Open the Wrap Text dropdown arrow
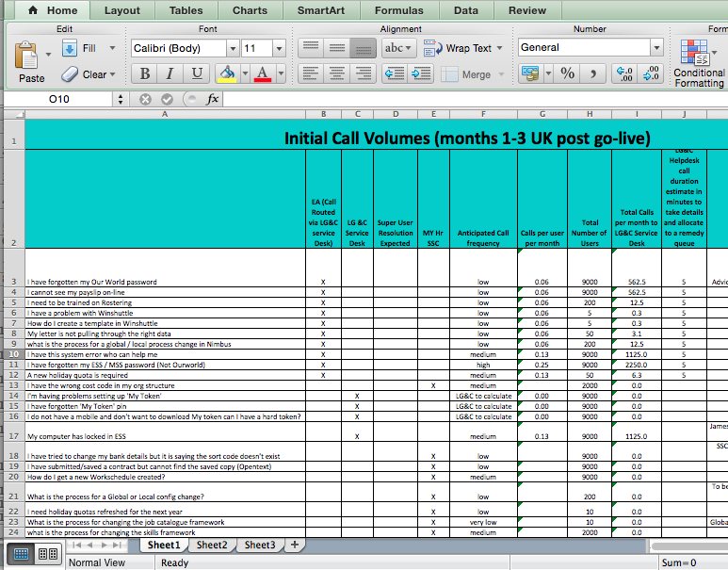This screenshot has width=728, height=570. point(499,48)
